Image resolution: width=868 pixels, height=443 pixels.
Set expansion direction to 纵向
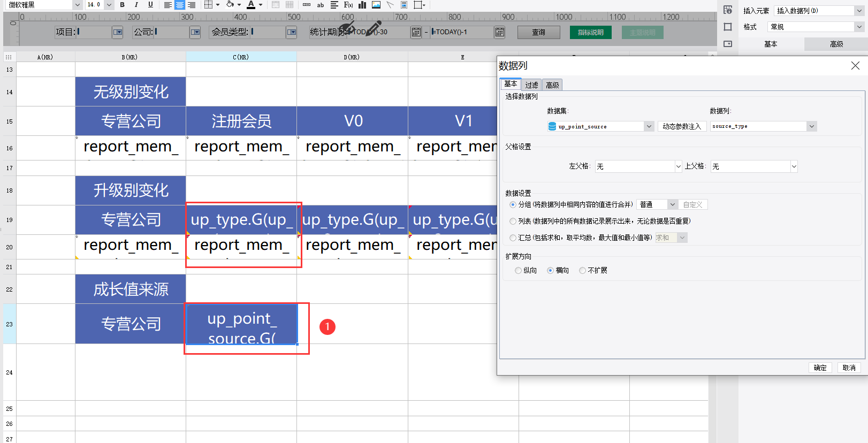(518, 270)
